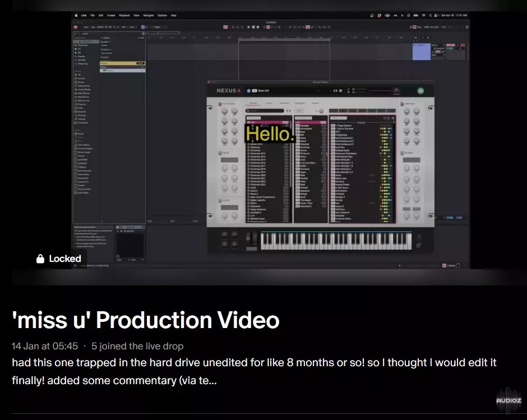Open the scale Major dropdown in toolbar
The width and height of the screenshot is (527, 420).
[x=161, y=27]
